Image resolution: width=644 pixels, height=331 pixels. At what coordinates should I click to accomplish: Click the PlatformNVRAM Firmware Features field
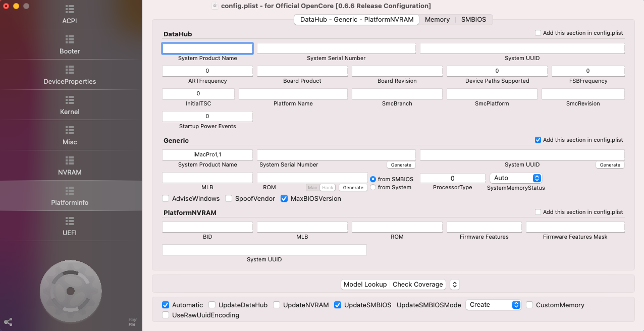pos(484,227)
